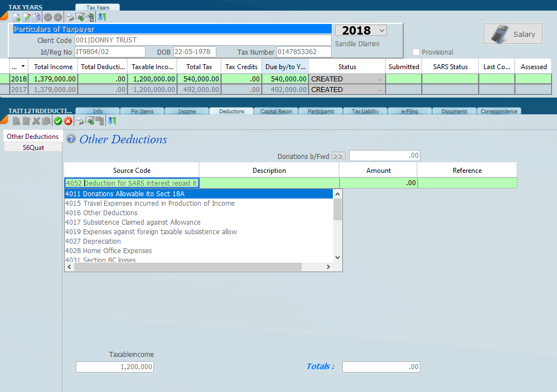Click the blue sort arrow icon in deductions toolbar
This screenshot has width=557, height=392.
[x=112, y=121]
